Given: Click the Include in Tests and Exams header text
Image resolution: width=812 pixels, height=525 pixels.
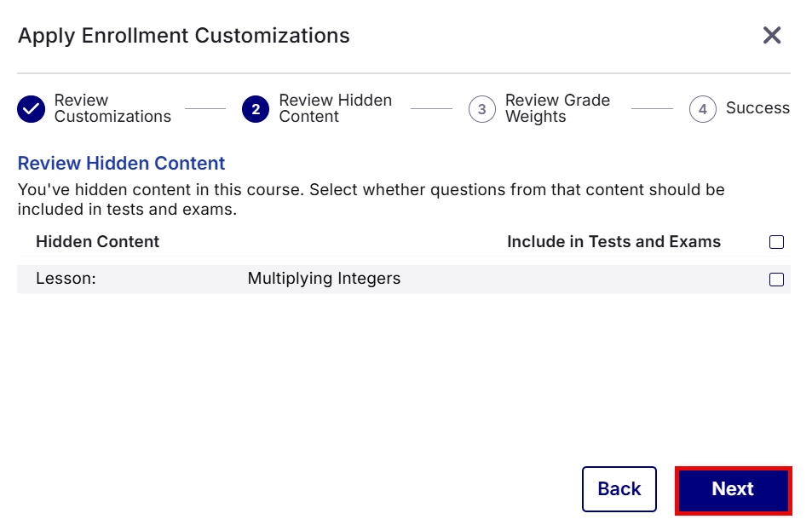Looking at the screenshot, I should 613,242.
